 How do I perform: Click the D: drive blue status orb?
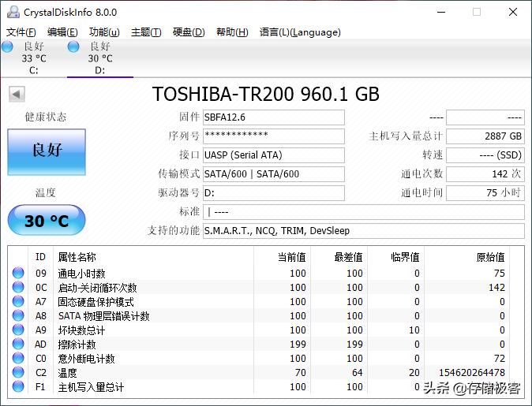pos(73,47)
